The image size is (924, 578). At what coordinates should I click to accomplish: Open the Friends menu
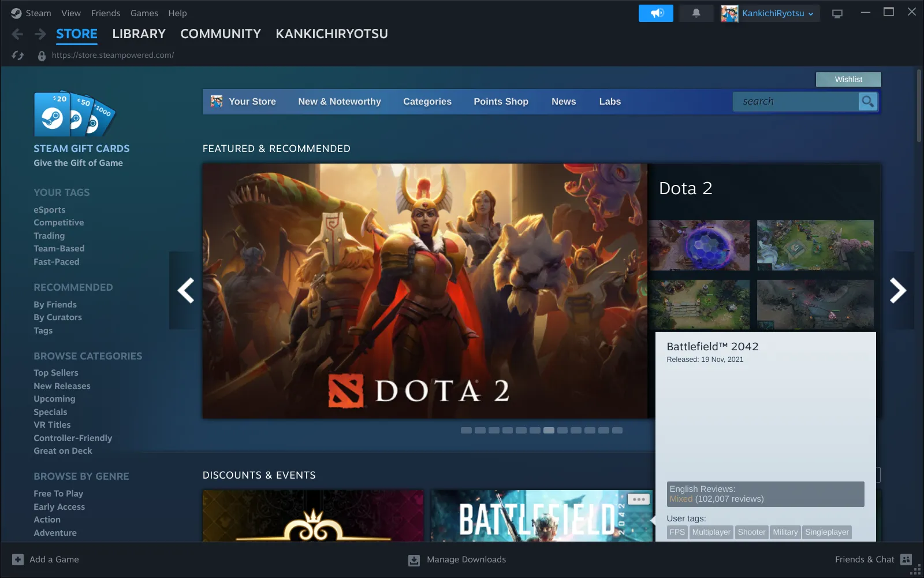pos(106,13)
